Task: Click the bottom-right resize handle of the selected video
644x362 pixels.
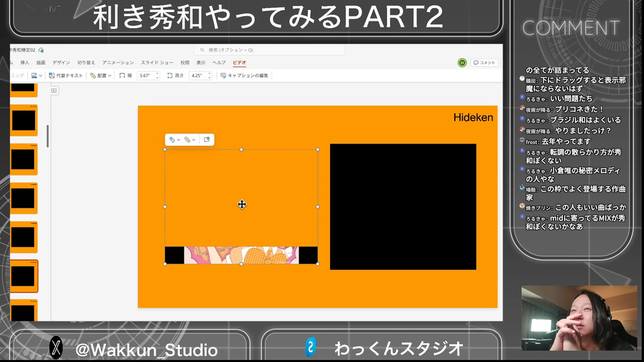Action: 317,264
